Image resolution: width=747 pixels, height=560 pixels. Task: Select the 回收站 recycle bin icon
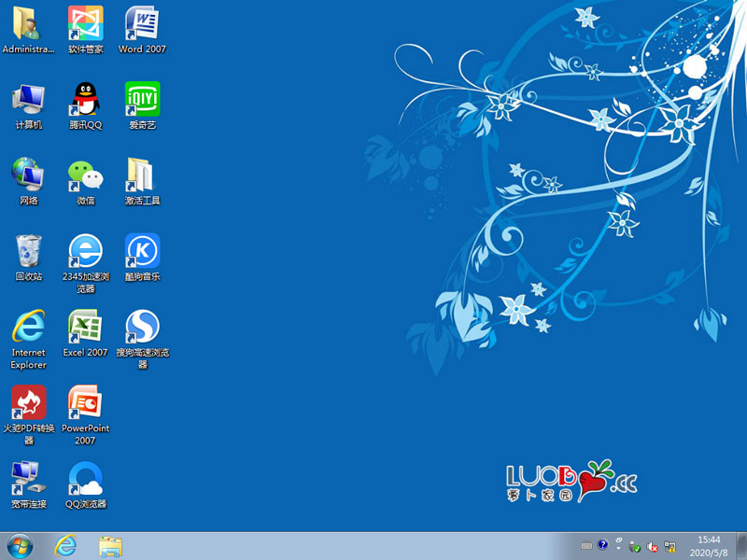pyautogui.click(x=28, y=250)
